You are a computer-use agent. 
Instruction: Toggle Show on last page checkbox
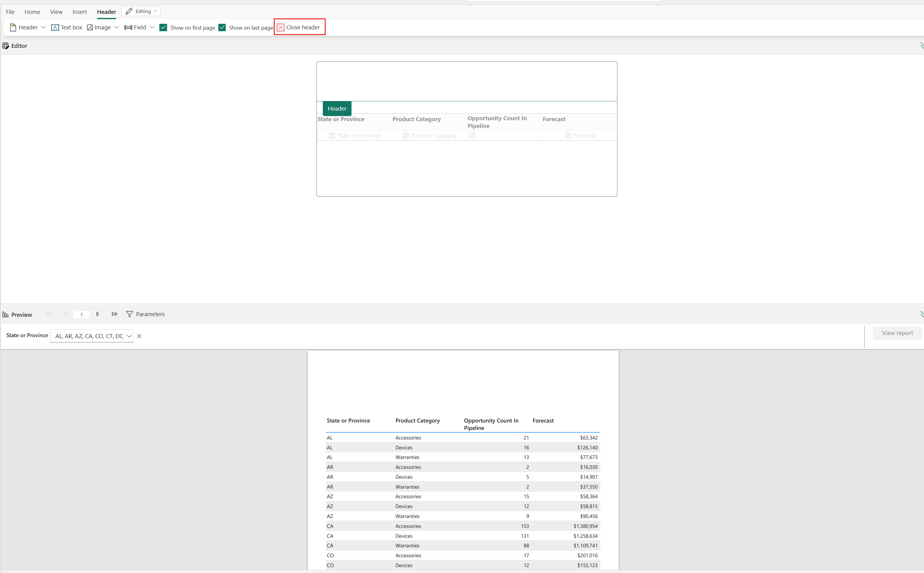point(222,27)
